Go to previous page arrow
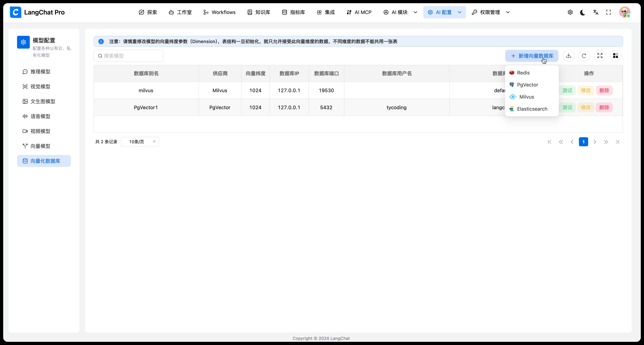The height and width of the screenshot is (345, 644). (572, 142)
